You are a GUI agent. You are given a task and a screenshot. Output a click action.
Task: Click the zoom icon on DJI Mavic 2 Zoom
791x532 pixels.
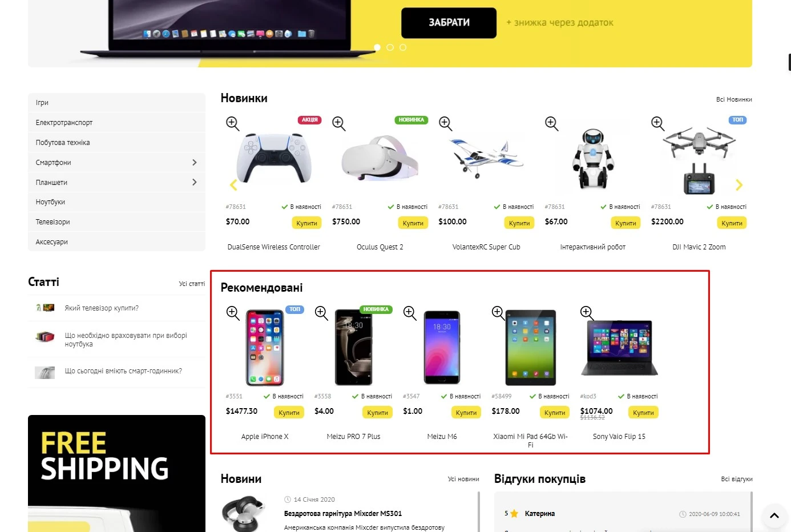[657, 123]
